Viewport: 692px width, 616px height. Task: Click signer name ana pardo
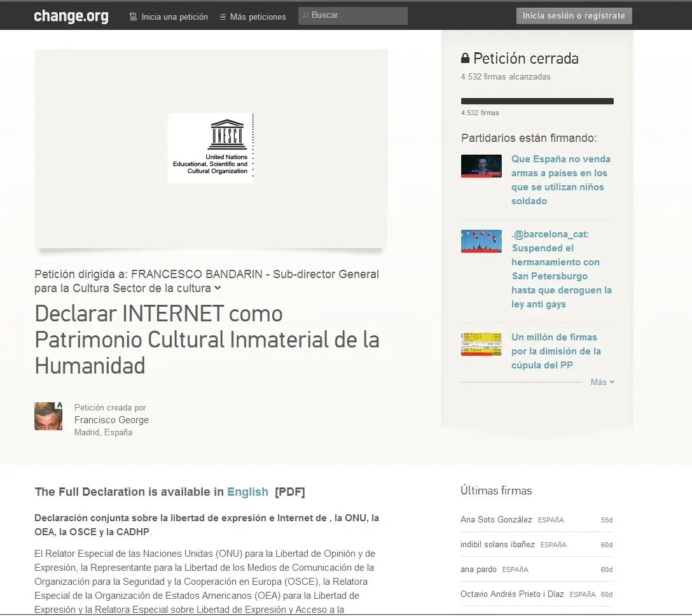(x=478, y=569)
